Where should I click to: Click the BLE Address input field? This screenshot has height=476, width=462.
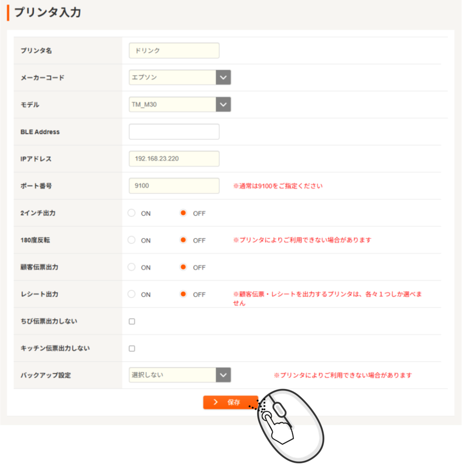[174, 131]
